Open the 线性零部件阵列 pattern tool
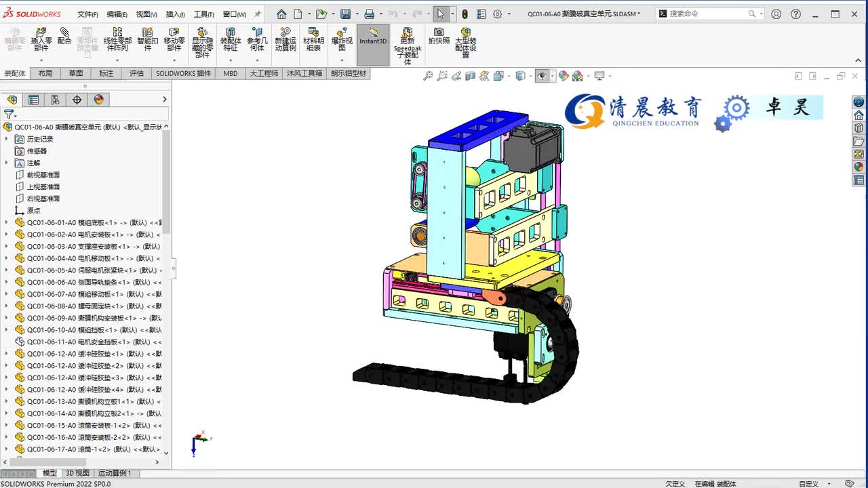This screenshot has height=488, width=868. coord(117,40)
